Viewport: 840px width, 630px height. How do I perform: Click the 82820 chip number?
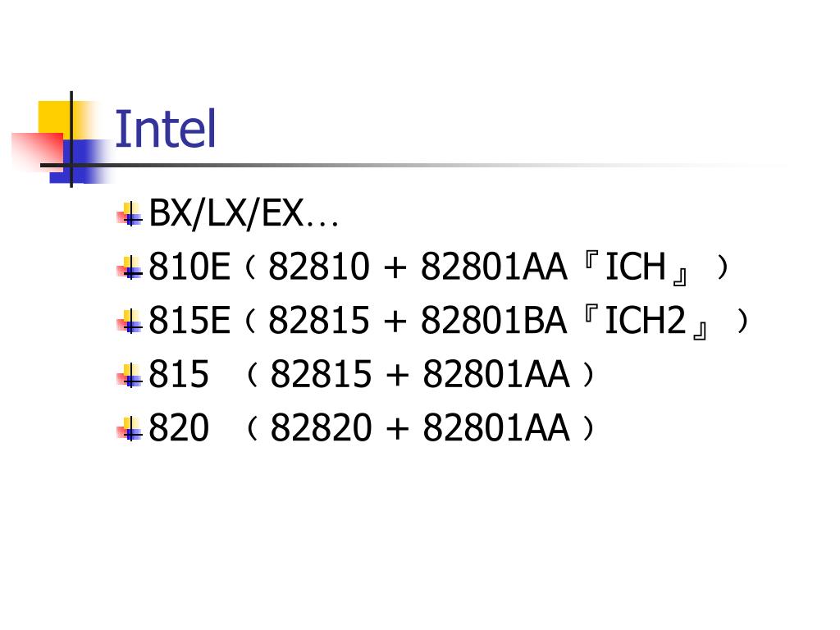click(x=321, y=427)
